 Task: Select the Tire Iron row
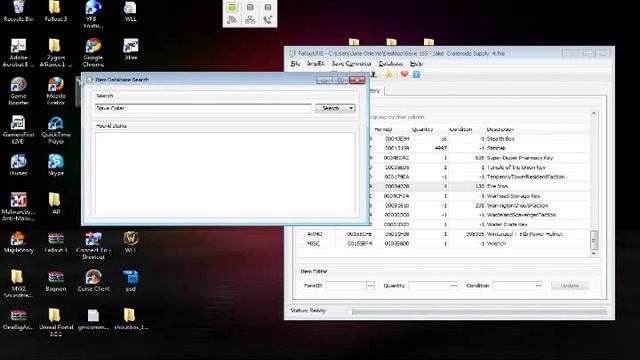point(480,186)
